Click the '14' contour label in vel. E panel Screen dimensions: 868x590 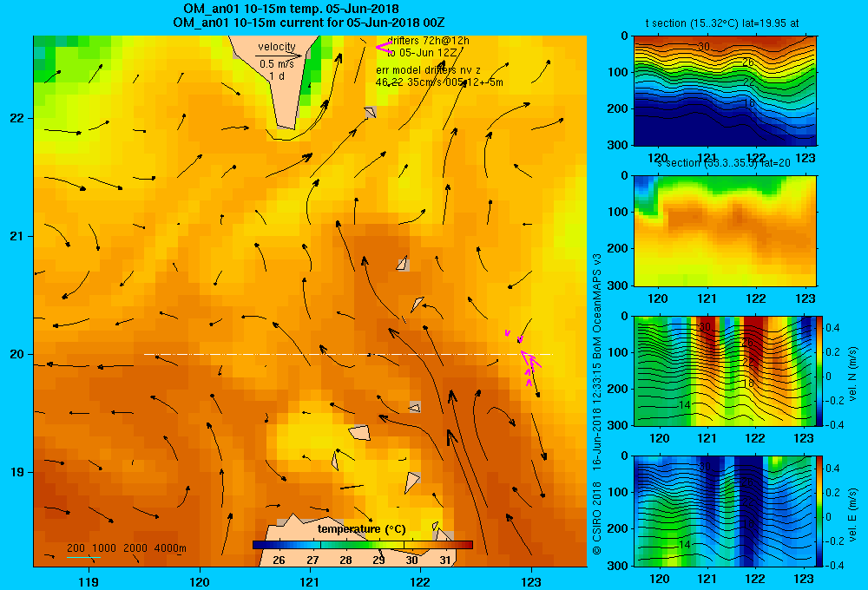(684, 545)
